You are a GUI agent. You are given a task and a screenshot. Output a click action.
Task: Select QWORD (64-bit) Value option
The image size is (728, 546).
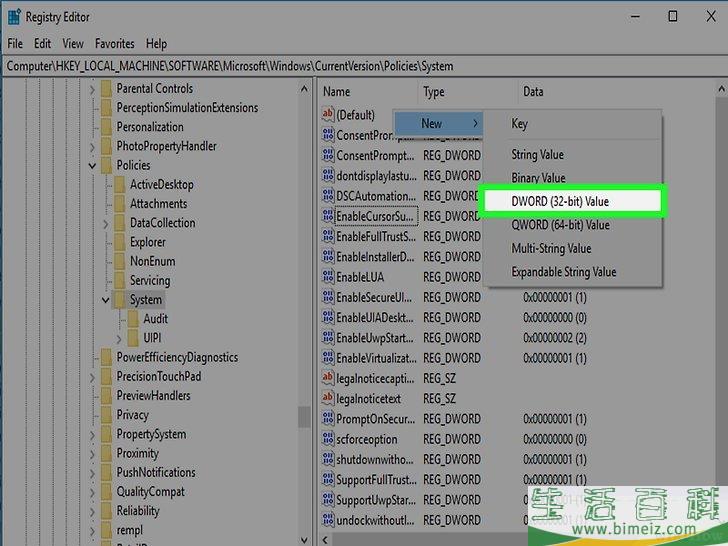560,225
